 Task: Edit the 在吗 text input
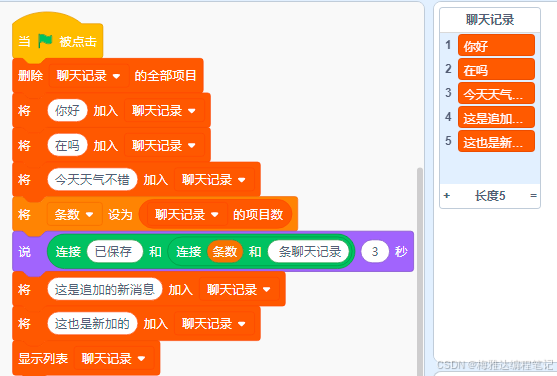[67, 145]
